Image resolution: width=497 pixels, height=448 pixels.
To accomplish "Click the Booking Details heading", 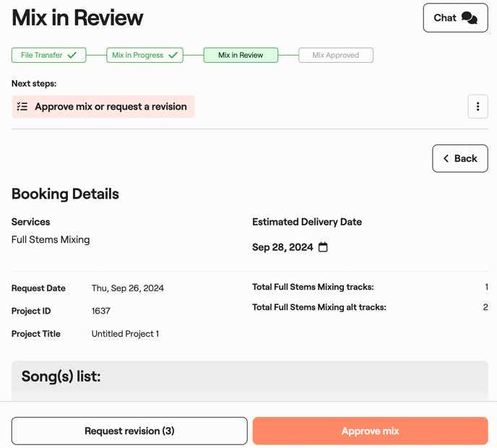I will [65, 194].
